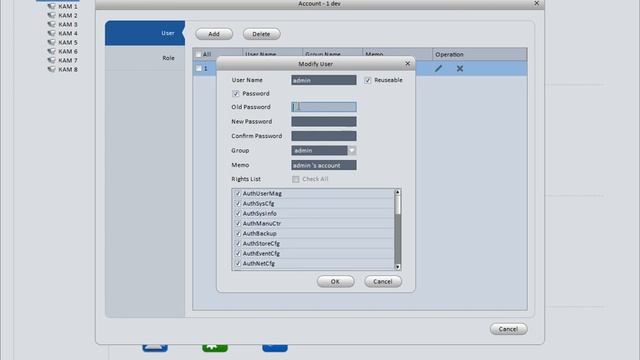Select KAM 3 label in device tree
Screen dimensions: 640x360
point(68,24)
